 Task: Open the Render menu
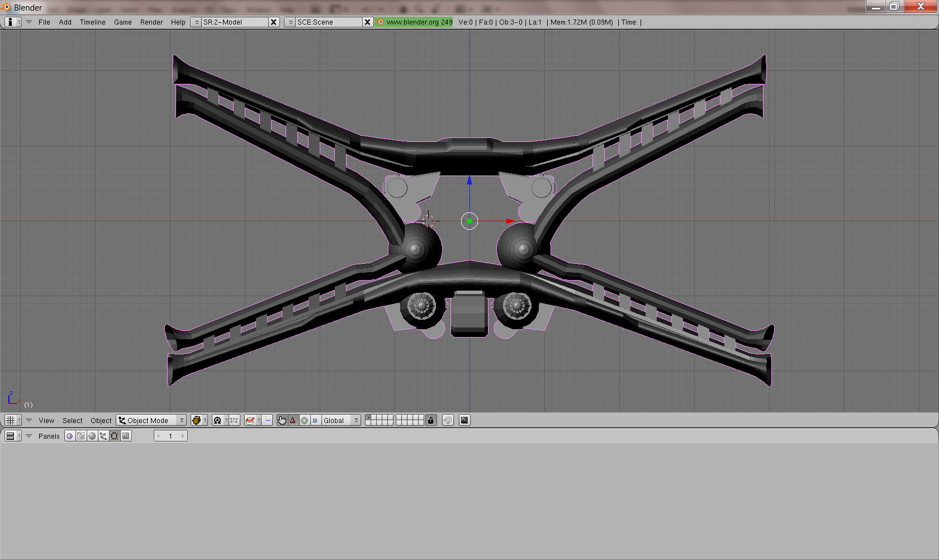(x=151, y=22)
